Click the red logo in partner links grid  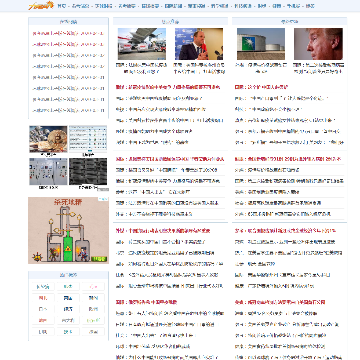pos(43,298)
